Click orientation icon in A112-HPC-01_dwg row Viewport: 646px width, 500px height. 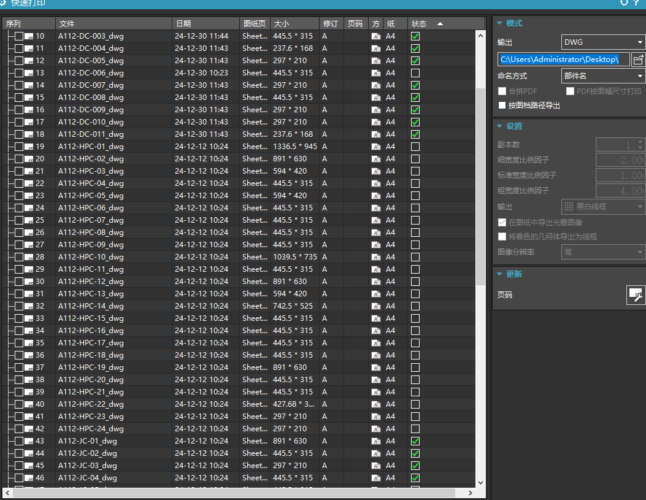click(x=375, y=146)
